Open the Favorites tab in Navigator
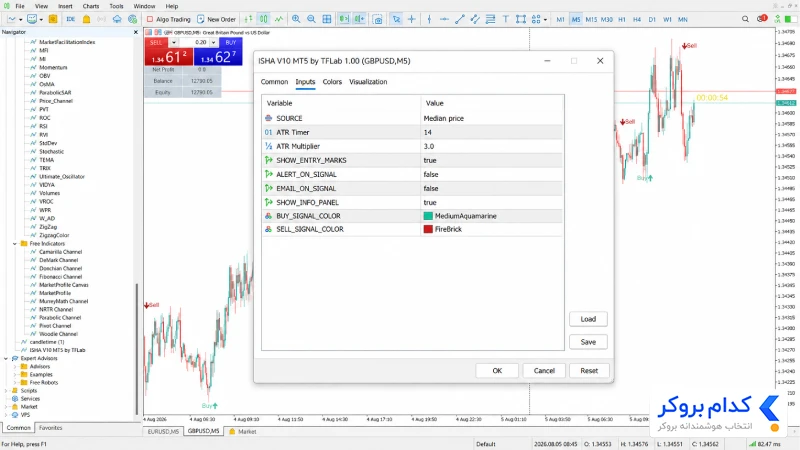 click(51, 428)
